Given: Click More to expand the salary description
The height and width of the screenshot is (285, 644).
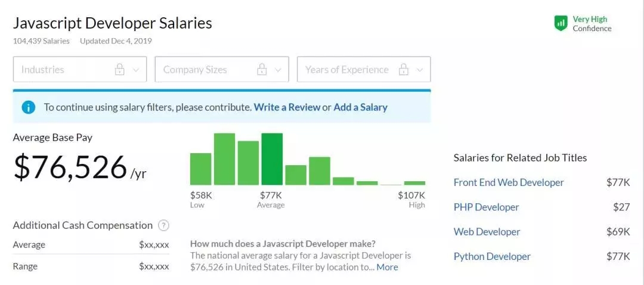Looking at the screenshot, I should pos(387,267).
